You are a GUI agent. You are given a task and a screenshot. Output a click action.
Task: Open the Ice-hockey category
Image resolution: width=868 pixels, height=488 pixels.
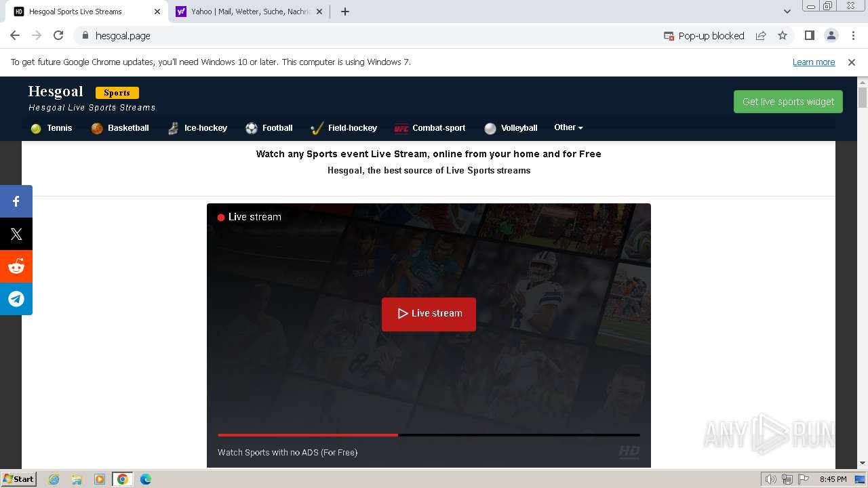click(x=197, y=128)
